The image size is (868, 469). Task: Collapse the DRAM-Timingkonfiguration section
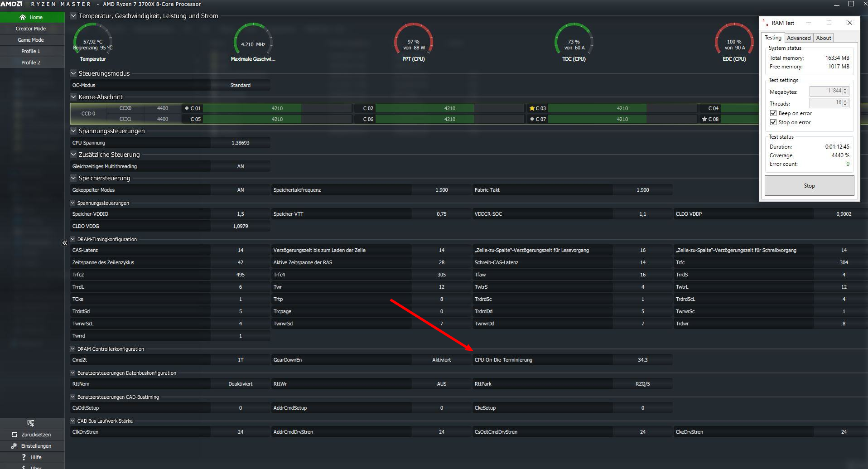tap(72, 239)
